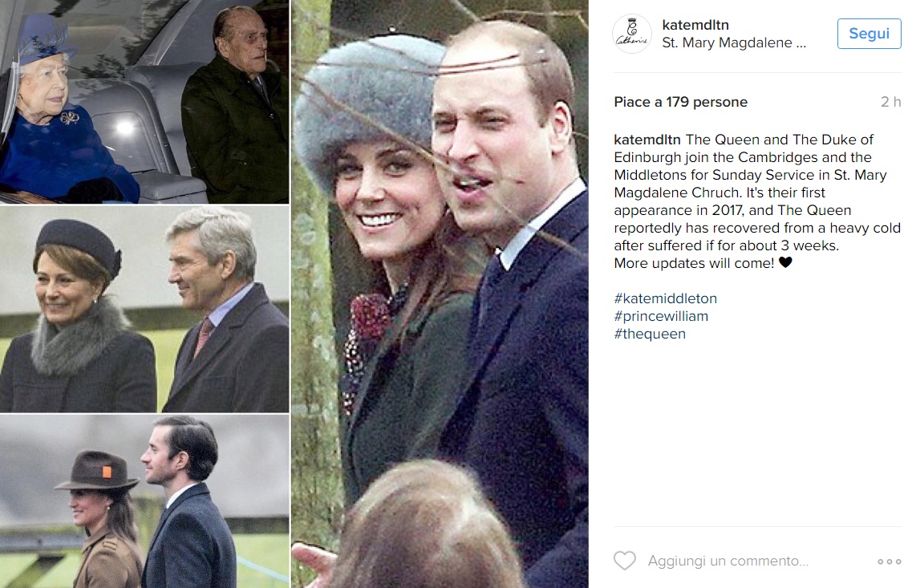This screenshot has width=904, height=588.
Task: Open the katemdltn username in the header
Action: pos(695,25)
